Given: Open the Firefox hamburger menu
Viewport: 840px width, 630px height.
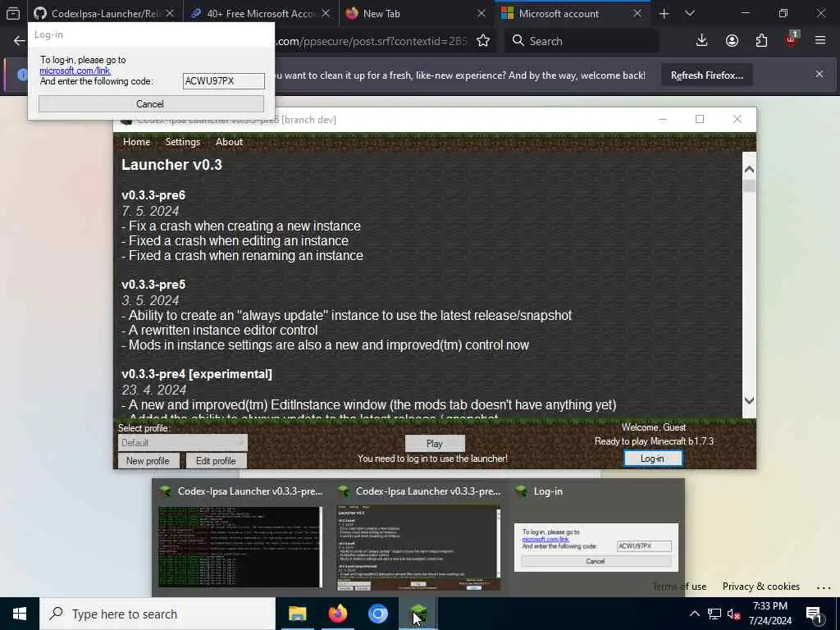Looking at the screenshot, I should coord(820,40).
